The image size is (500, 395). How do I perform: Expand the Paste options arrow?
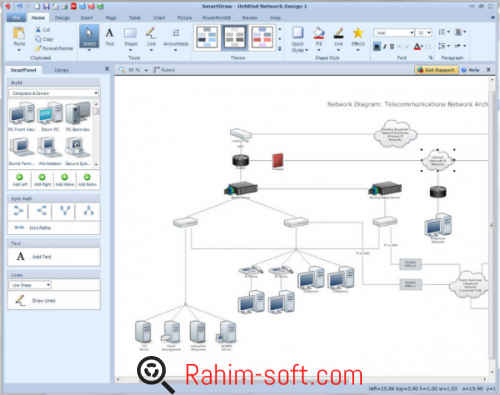click(x=19, y=50)
